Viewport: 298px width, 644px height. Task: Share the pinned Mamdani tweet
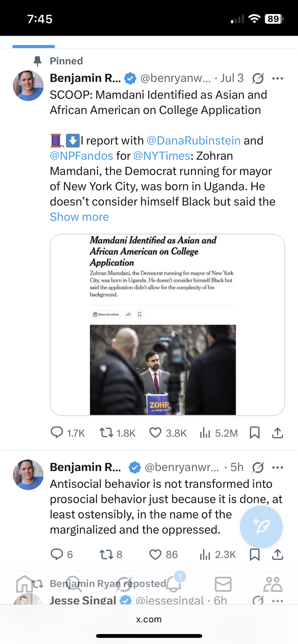pyautogui.click(x=277, y=432)
